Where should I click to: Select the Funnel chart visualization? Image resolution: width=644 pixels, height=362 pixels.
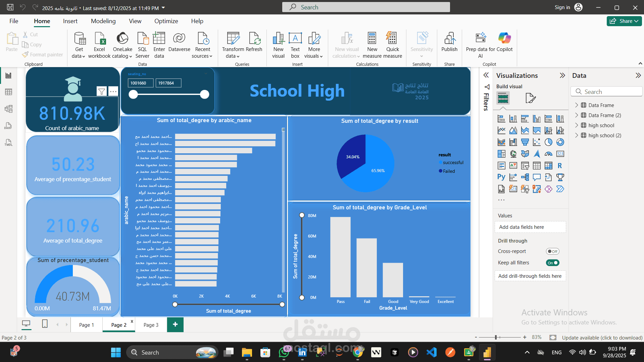tap(525, 142)
